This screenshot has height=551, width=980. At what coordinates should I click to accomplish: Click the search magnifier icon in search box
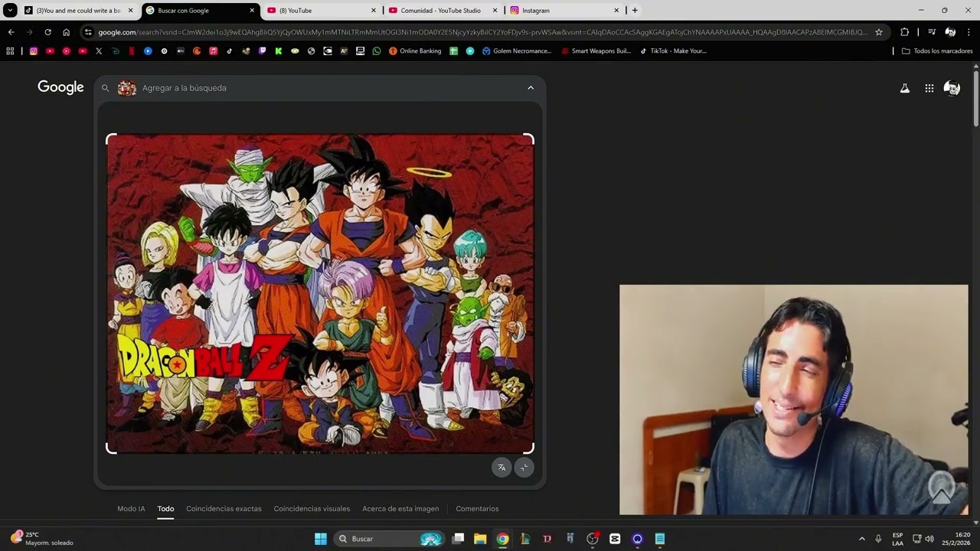(106, 88)
